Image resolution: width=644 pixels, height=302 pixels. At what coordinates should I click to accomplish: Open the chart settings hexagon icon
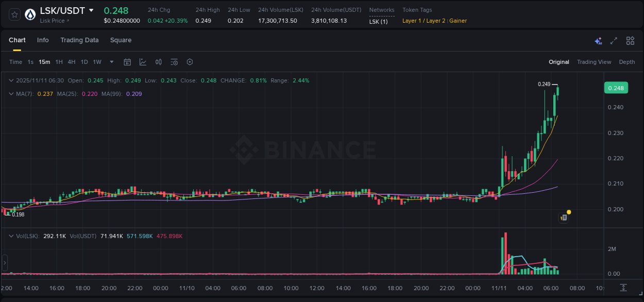(190, 62)
